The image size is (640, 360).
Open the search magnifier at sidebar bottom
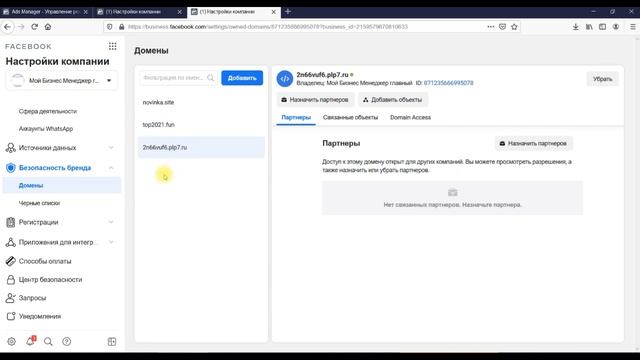pyautogui.click(x=48, y=341)
